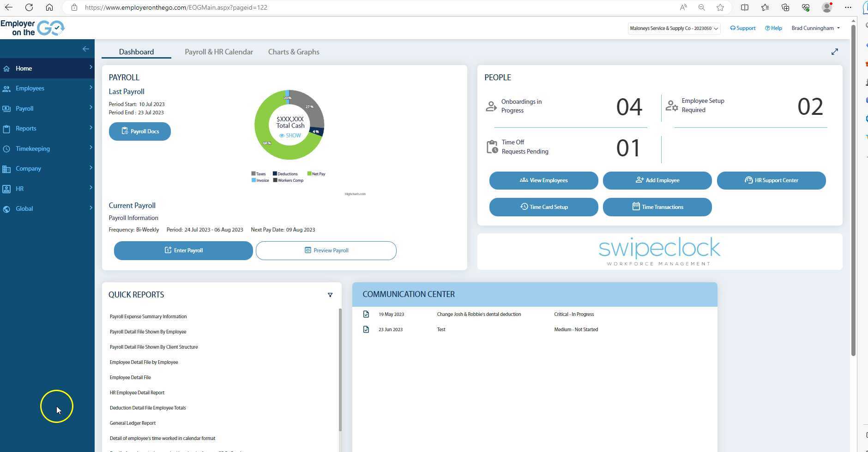Refresh the page using browser reload icon
Viewport: 868px width, 452px height.
point(29,7)
